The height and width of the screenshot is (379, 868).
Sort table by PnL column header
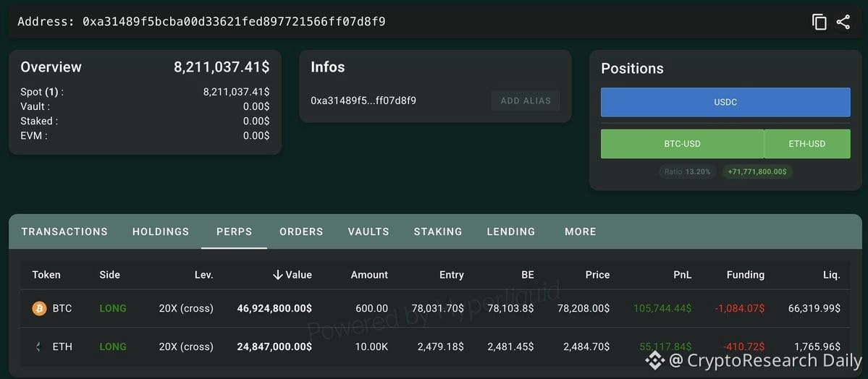coord(681,275)
